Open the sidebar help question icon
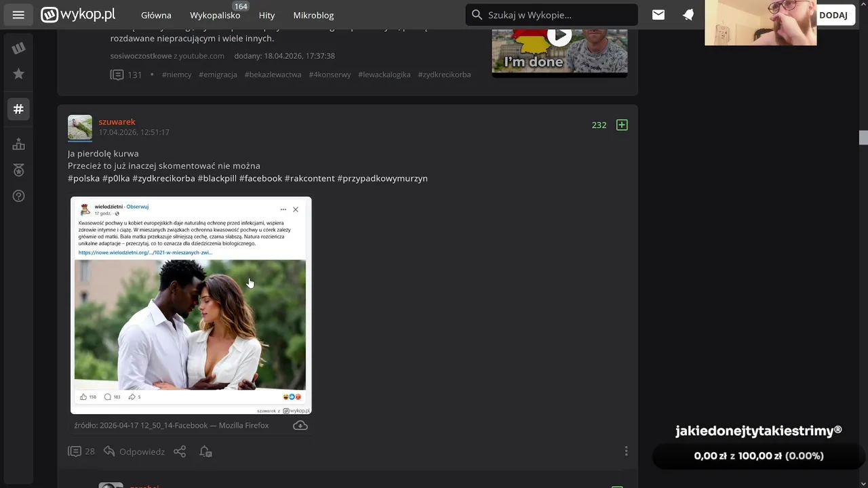Screen dimensions: 868x488 tap(18, 196)
